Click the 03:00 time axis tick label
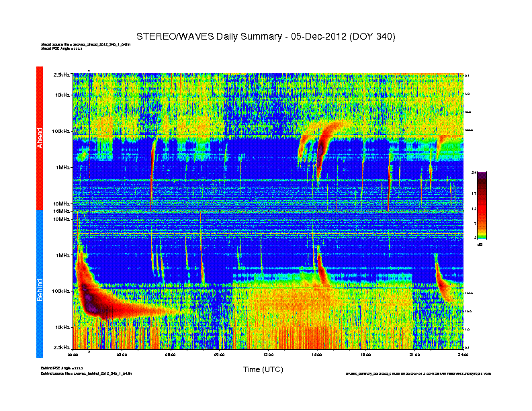The height and width of the screenshot is (411, 532). pyautogui.click(x=122, y=354)
